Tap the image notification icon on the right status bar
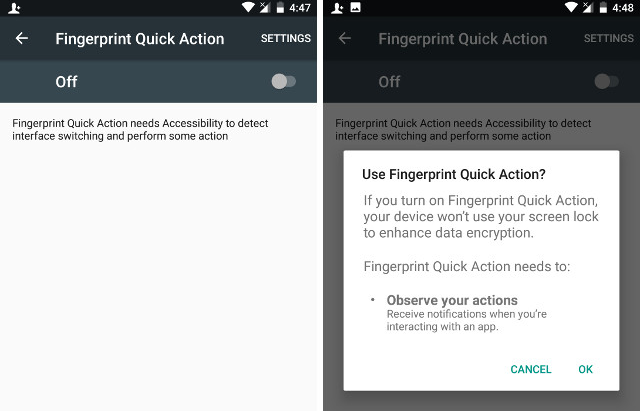 (355, 7)
